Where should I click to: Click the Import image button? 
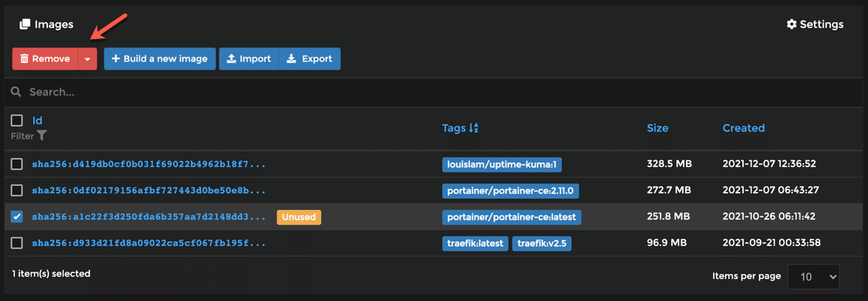[x=249, y=59]
